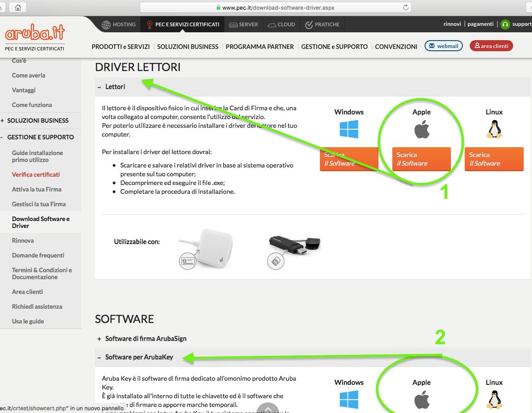Image resolution: width=532 pixels, height=413 pixels.
Task: Open Termini & Condizioni e Documentazione
Action: click(x=42, y=273)
